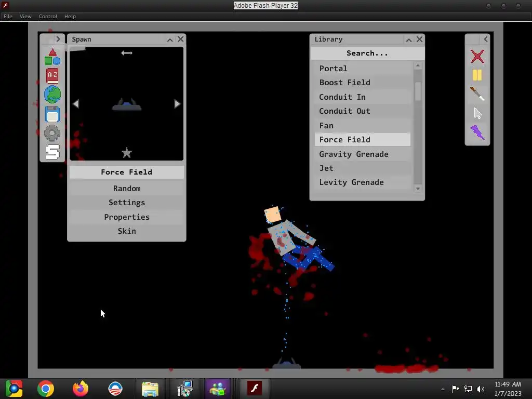Open the View menu
Viewport: 532px width, 399px height.
(25, 16)
